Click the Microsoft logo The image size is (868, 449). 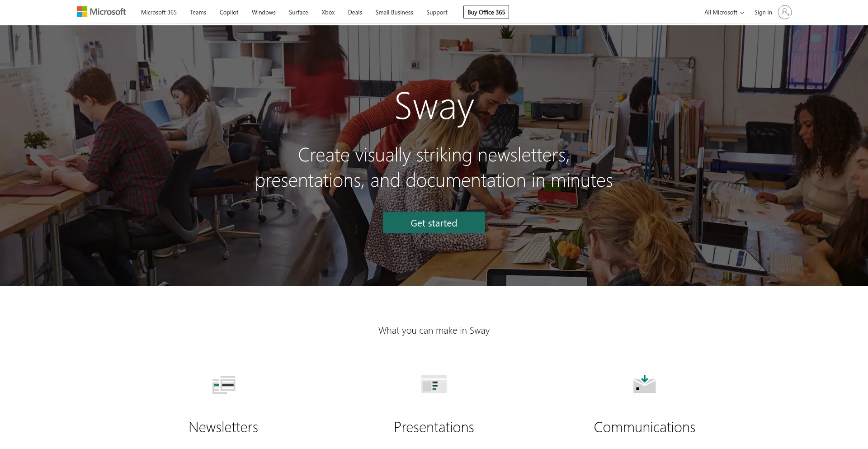[x=101, y=12]
